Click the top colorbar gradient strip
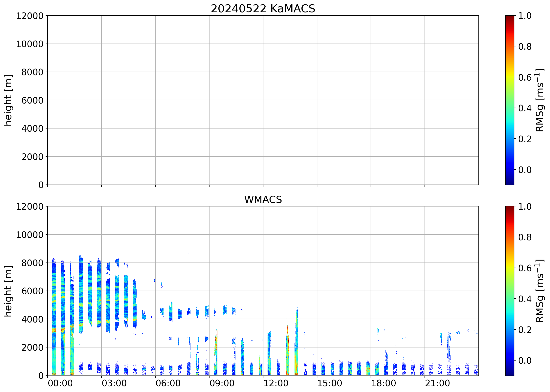 (510, 100)
